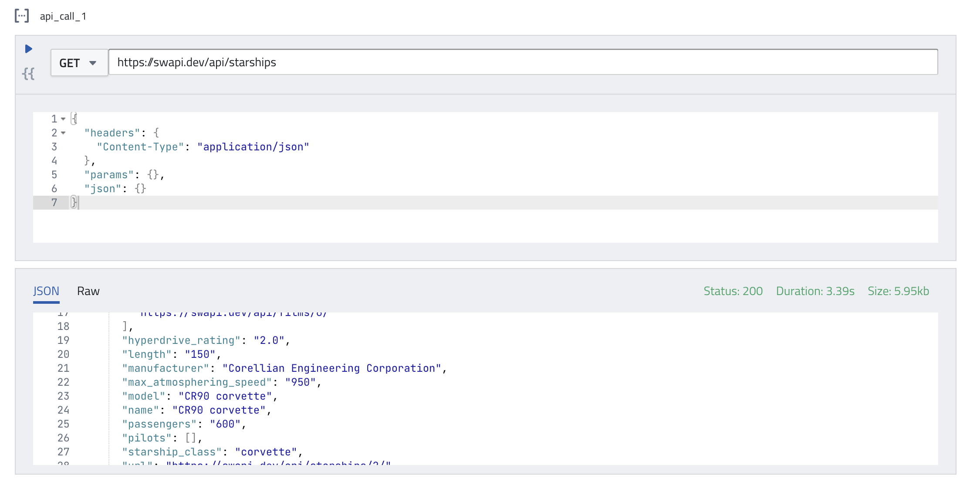980x489 pixels.
Task: Click the Size: 5.95kb label
Action: [898, 291]
